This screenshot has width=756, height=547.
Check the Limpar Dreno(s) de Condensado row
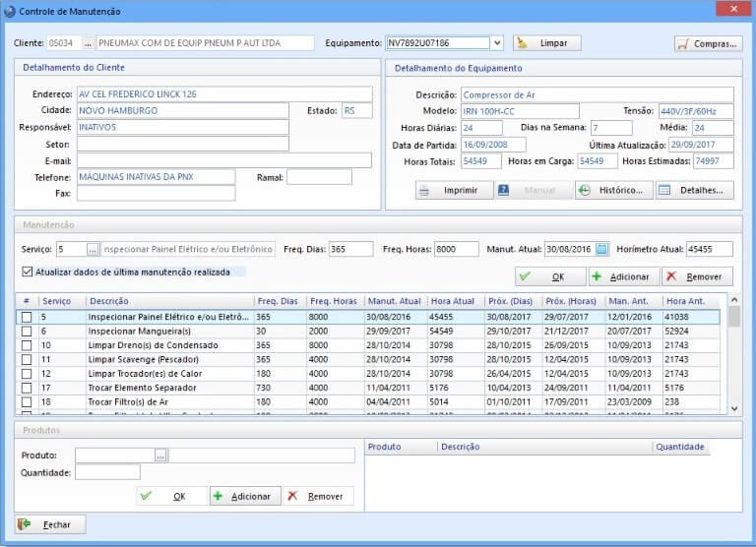coord(27,346)
